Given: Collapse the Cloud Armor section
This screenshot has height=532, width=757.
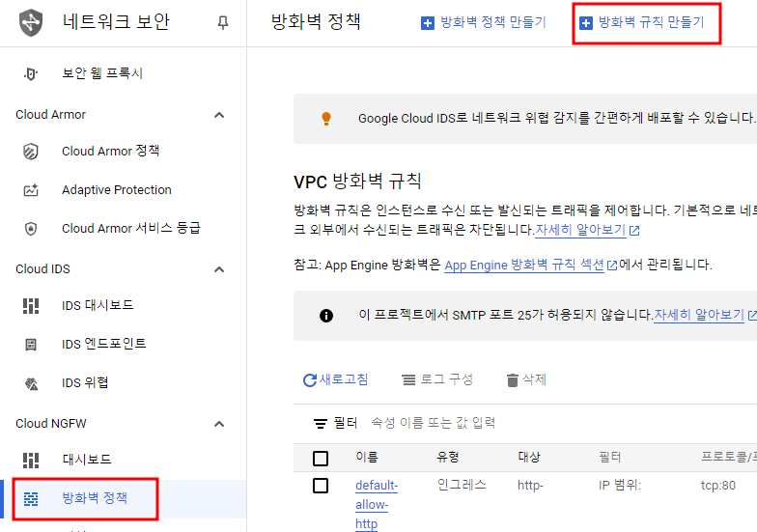Looking at the screenshot, I should (219, 115).
